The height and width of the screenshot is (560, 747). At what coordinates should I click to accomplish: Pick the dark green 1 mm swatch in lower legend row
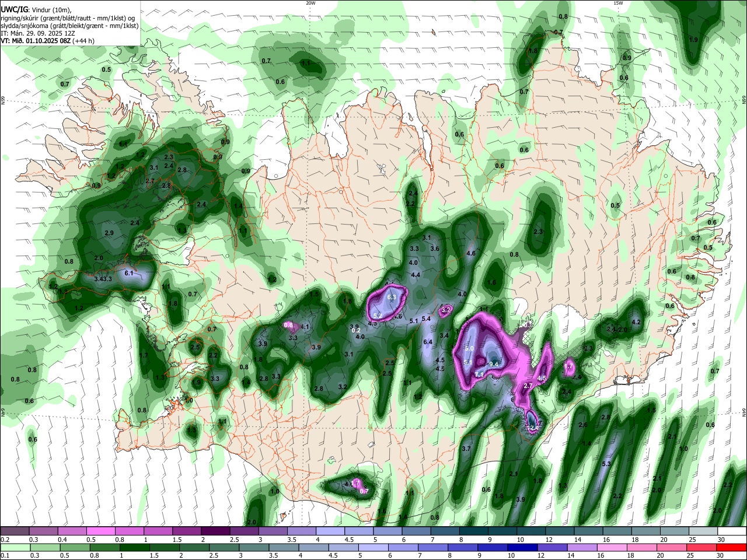point(135,548)
